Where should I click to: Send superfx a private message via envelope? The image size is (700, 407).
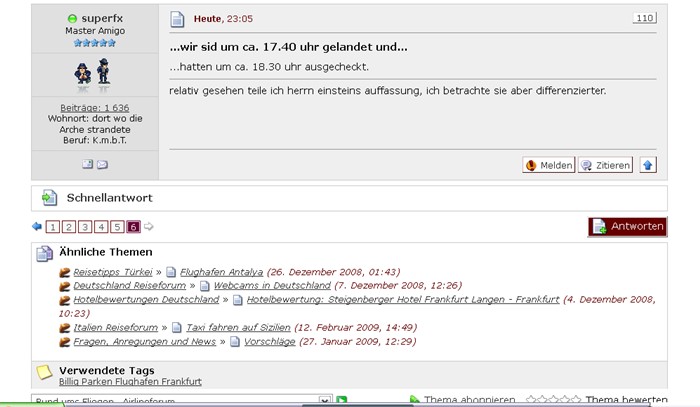[102, 164]
